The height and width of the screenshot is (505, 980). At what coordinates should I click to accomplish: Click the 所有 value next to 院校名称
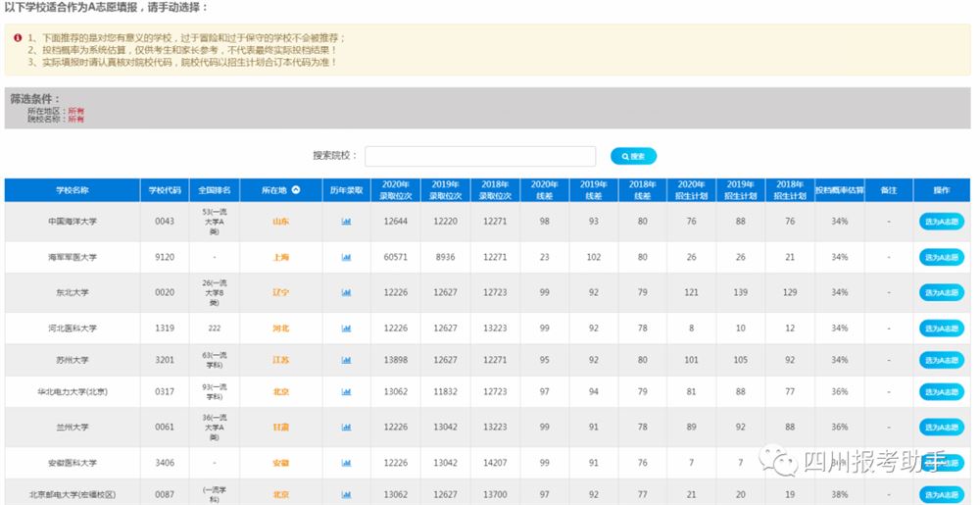tap(76, 119)
